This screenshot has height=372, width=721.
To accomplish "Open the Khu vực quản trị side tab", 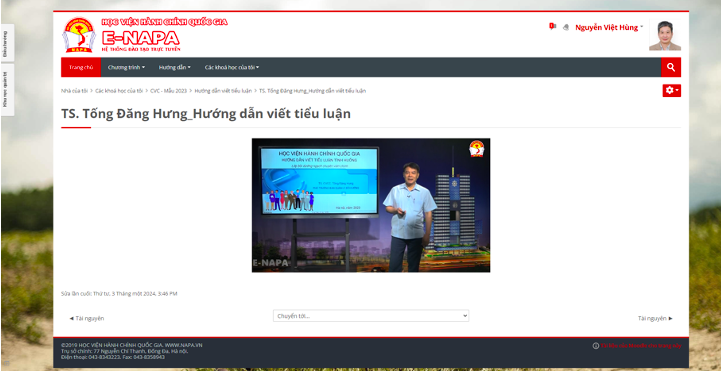I will (6, 90).
